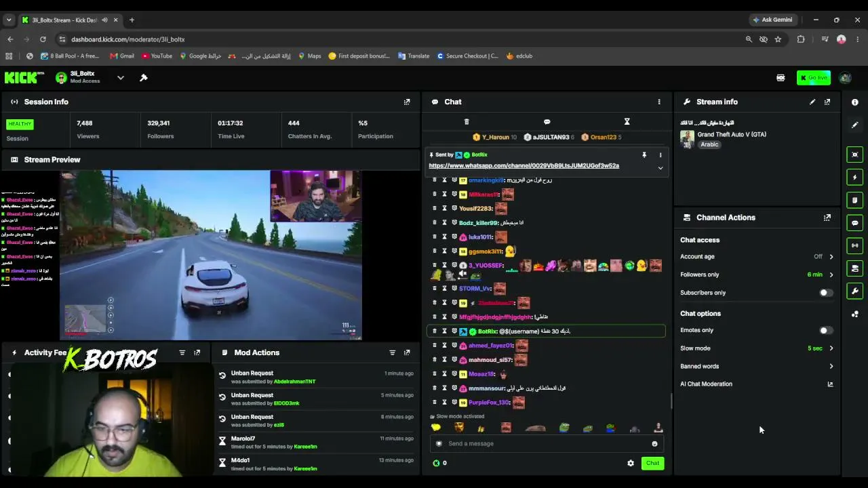
Task: Toggle the stream preview panel sidebar button
Action: 855,155
